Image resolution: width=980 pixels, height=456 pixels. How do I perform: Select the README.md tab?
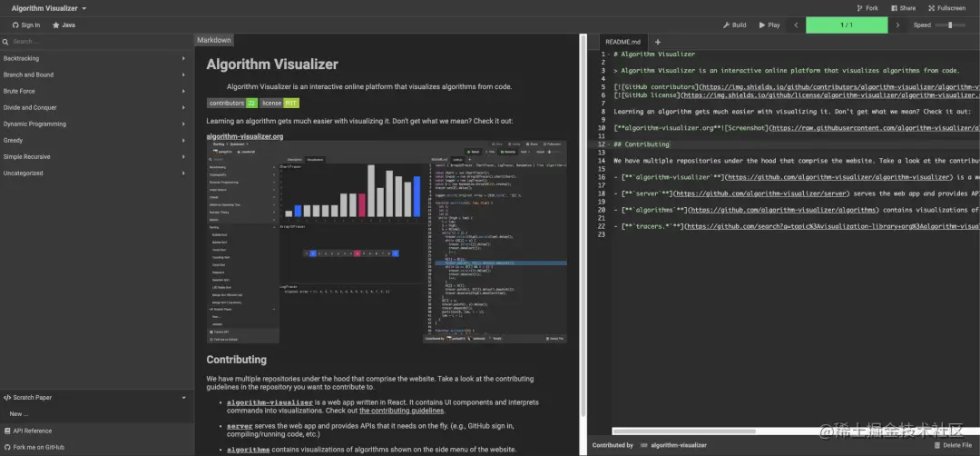pos(622,42)
